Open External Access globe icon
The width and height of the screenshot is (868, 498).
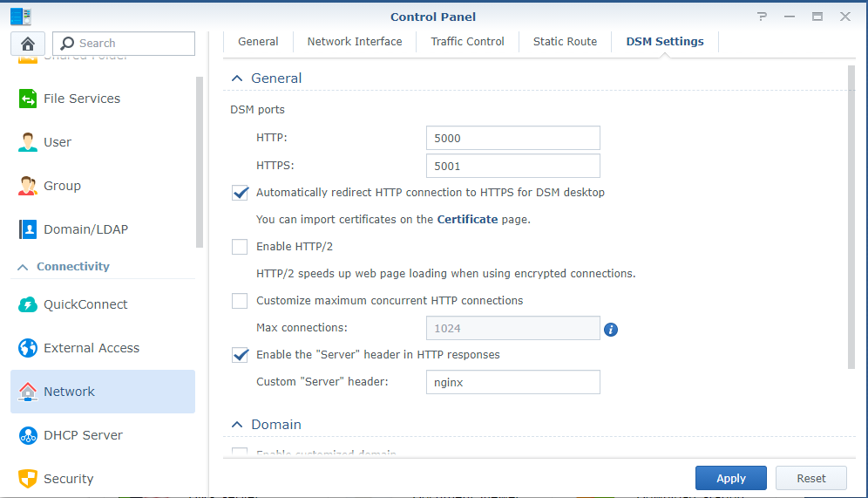[x=28, y=348]
